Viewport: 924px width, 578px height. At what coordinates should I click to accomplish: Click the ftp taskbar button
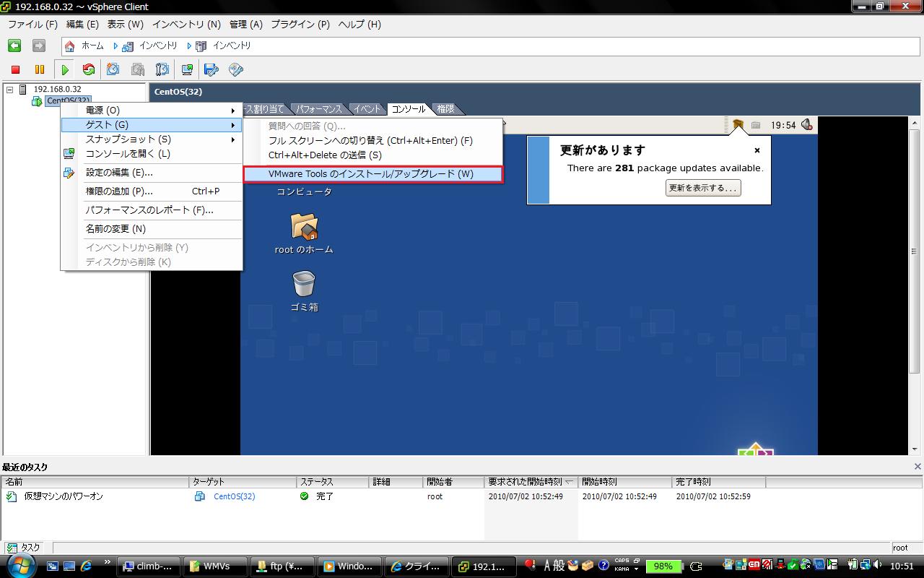coord(282,566)
